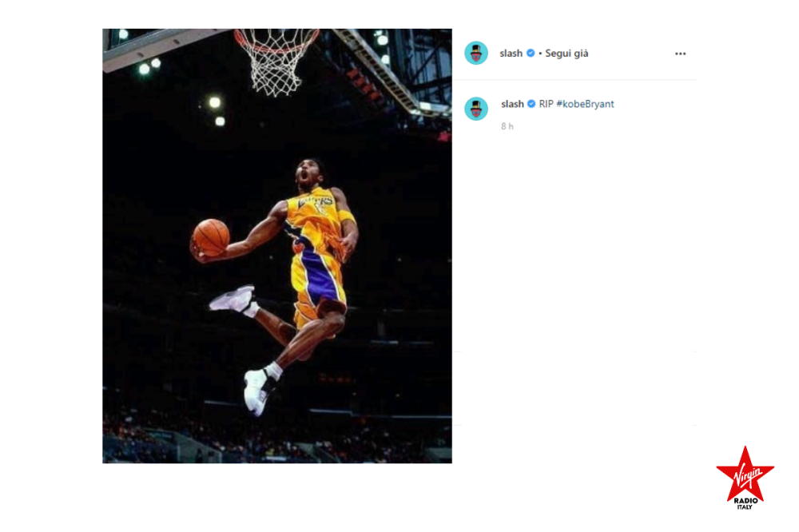This screenshot has width=799, height=532.
Task: Click the Virgin Radio red star logo
Action: coord(745,478)
